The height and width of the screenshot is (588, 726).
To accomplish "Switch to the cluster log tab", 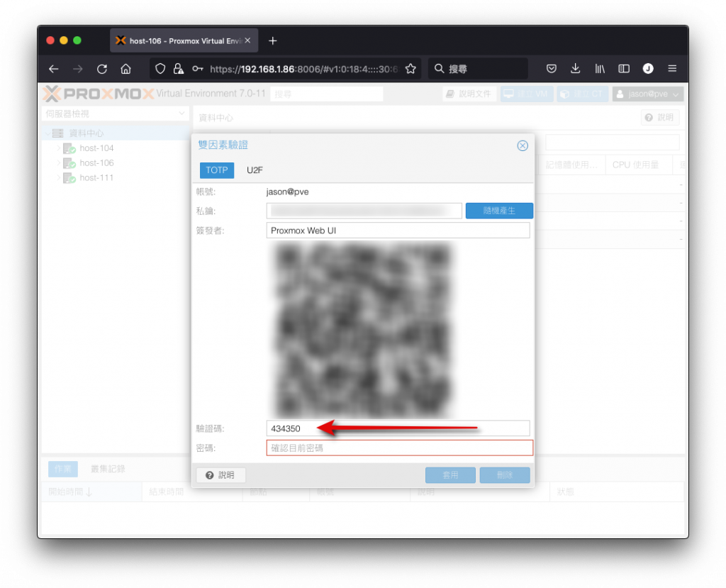I will [108, 469].
